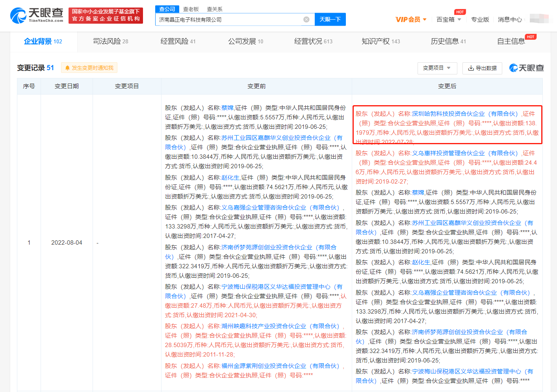Image resolution: width=557 pixels, height=392 pixels.
Task: Open the 经营状况 tab
Action: (x=313, y=41)
